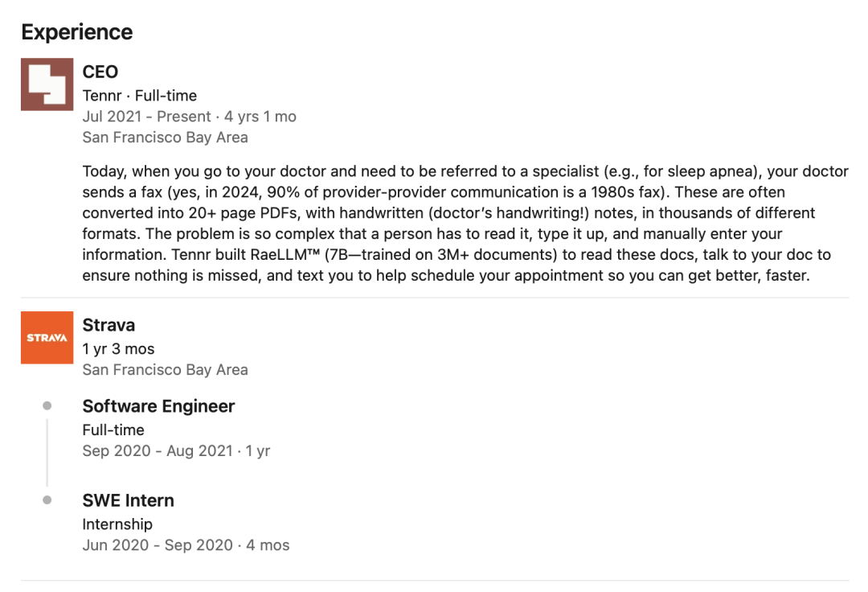Click the Experience section heading

click(77, 32)
